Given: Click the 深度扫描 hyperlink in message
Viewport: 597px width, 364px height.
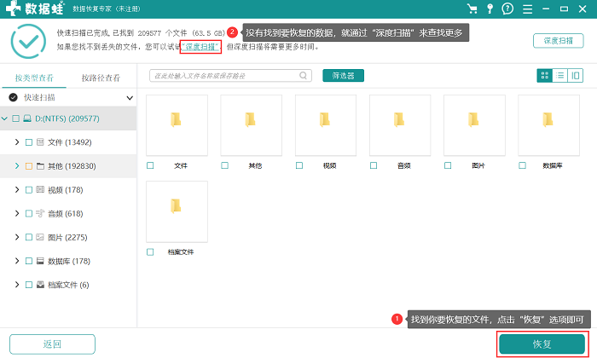Looking at the screenshot, I should point(200,47).
